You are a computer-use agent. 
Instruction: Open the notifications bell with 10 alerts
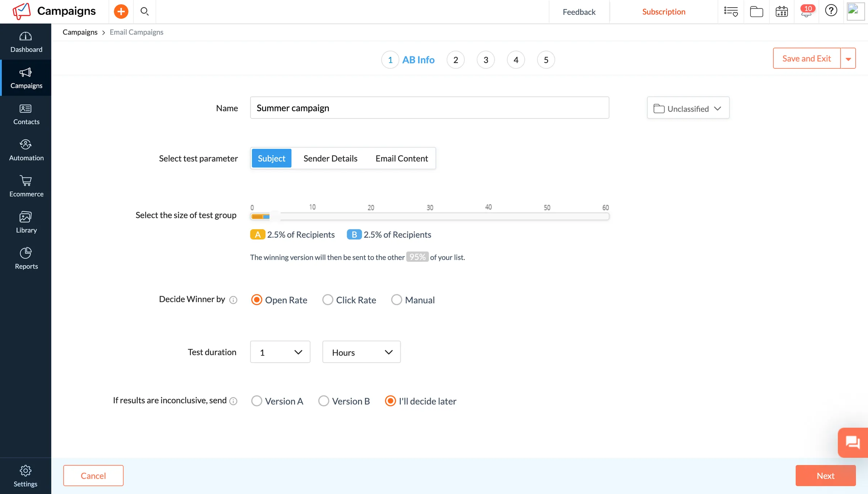click(x=807, y=12)
